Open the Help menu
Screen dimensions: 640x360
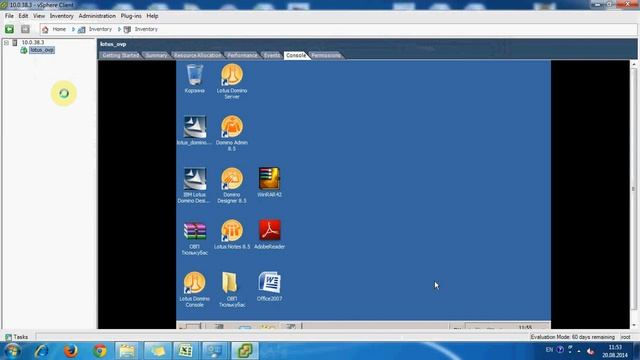152,16
